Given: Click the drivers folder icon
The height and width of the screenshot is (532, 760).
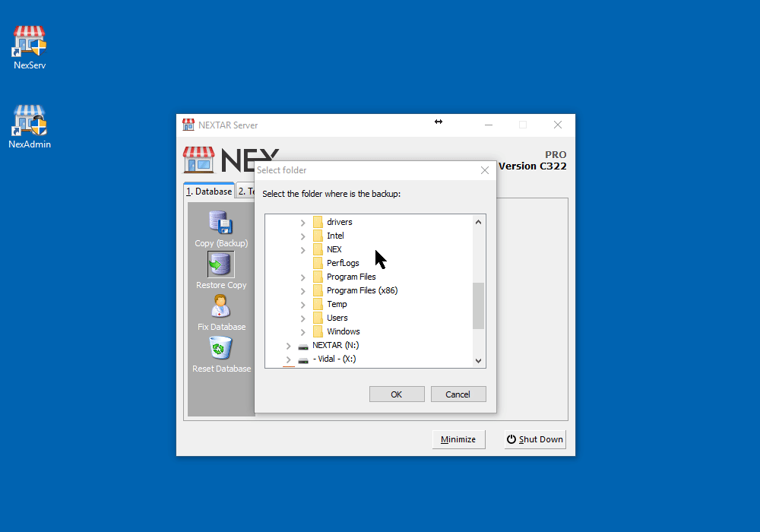Looking at the screenshot, I should click(318, 222).
